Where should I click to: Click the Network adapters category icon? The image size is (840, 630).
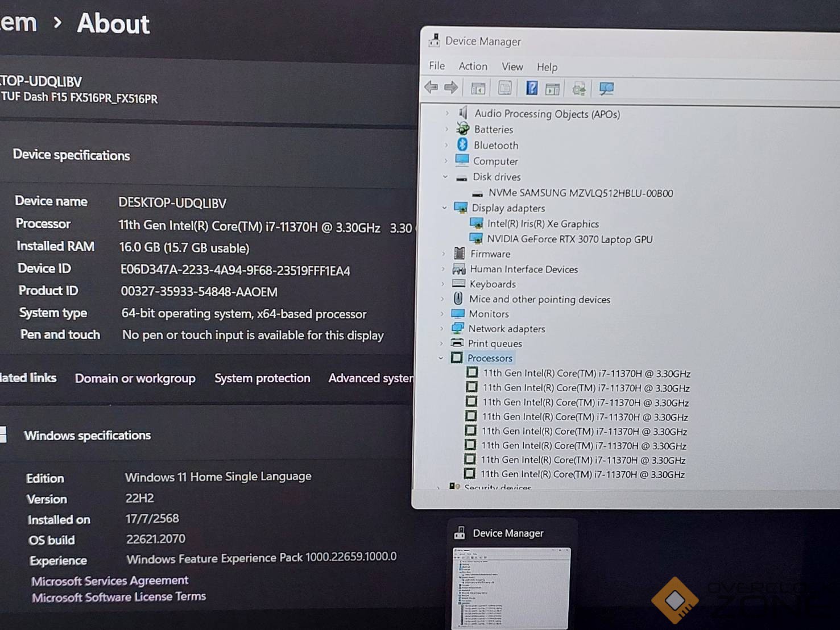coord(457,328)
